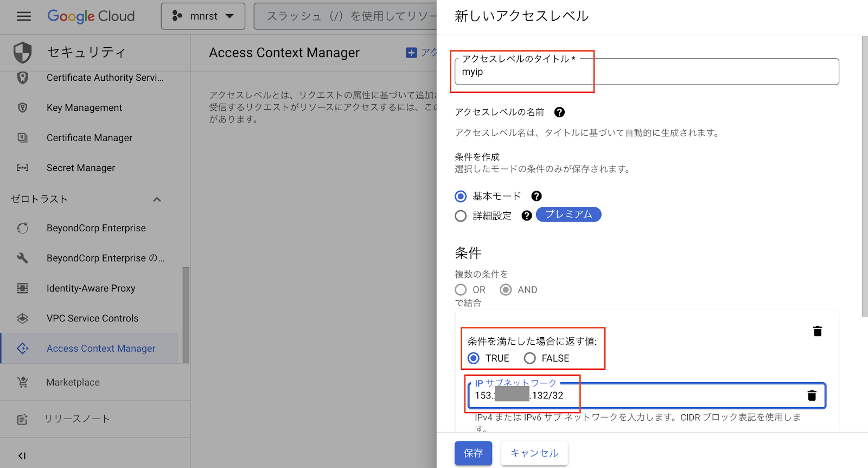Viewport: 868px width, 468px height.
Task: Click the 新しいアクセスレベル panel heading
Action: click(521, 16)
